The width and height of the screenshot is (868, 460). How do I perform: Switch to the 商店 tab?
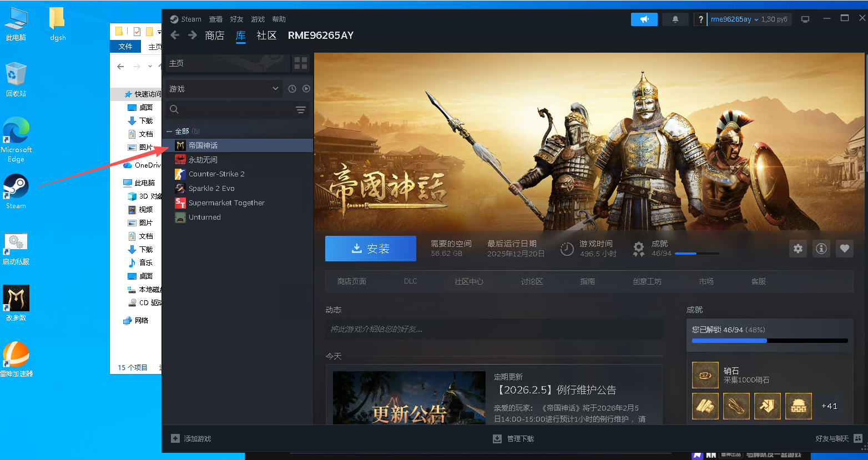[214, 36]
